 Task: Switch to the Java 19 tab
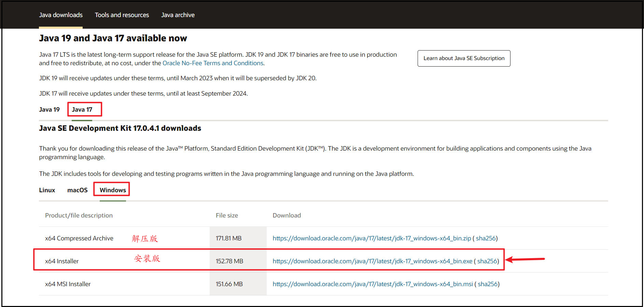49,110
